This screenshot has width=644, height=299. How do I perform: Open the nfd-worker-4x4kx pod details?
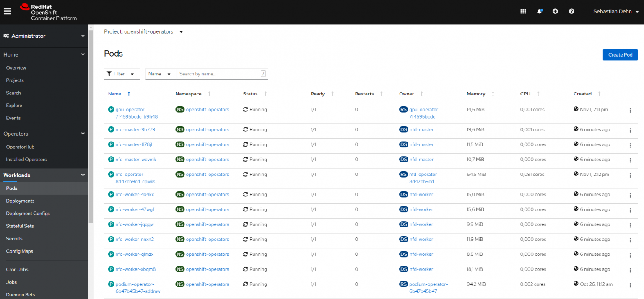(134, 194)
